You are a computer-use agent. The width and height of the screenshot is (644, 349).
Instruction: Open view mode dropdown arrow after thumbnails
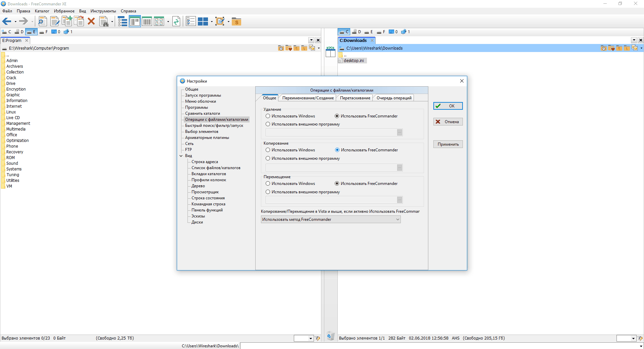(x=168, y=22)
